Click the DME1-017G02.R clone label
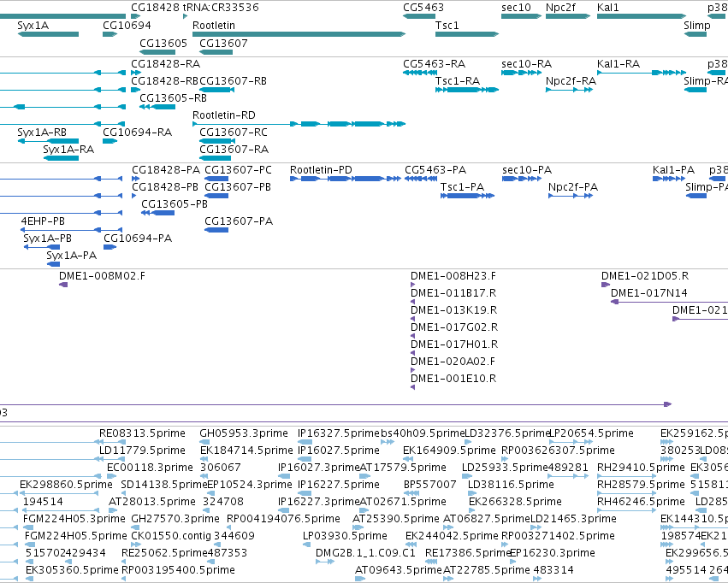The height and width of the screenshot is (583, 728). pos(454,328)
